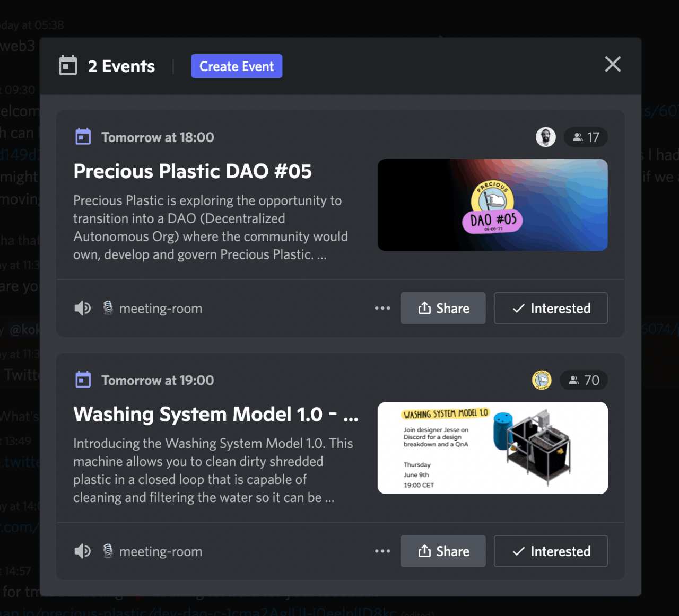Click speaker icon in Washing System event
Screen dimensions: 679x616
tap(83, 551)
